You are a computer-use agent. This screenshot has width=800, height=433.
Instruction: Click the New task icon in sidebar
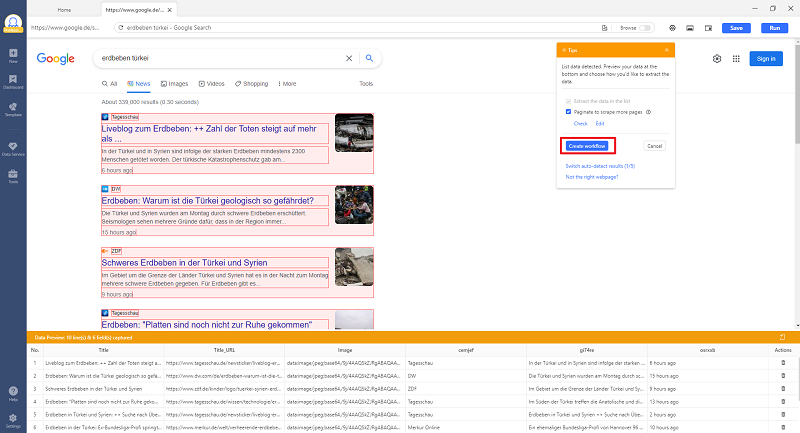point(13,56)
